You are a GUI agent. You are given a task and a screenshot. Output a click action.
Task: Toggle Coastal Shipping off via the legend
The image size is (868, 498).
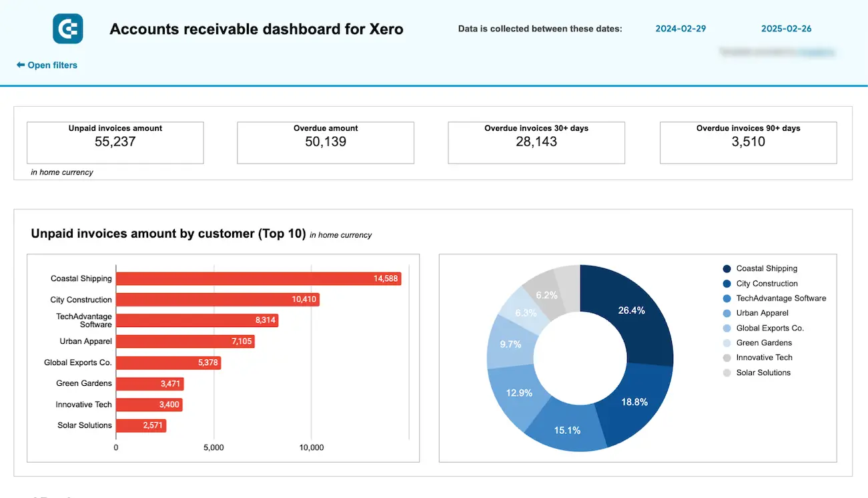[x=767, y=268]
